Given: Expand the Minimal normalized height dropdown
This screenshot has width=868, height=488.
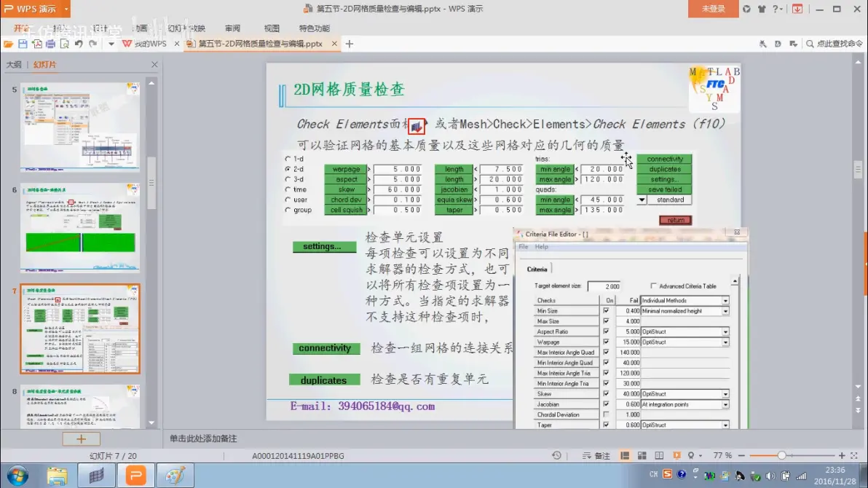Looking at the screenshot, I should pos(725,311).
